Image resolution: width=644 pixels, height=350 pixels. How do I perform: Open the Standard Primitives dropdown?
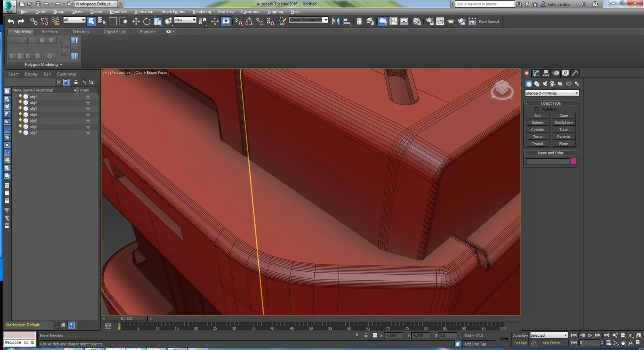(551, 93)
